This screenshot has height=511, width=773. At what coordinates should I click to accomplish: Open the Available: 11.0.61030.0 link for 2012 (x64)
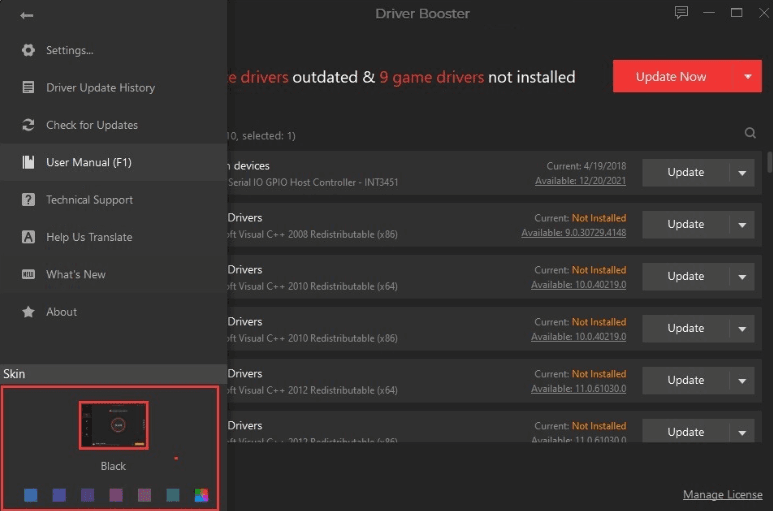coord(578,389)
